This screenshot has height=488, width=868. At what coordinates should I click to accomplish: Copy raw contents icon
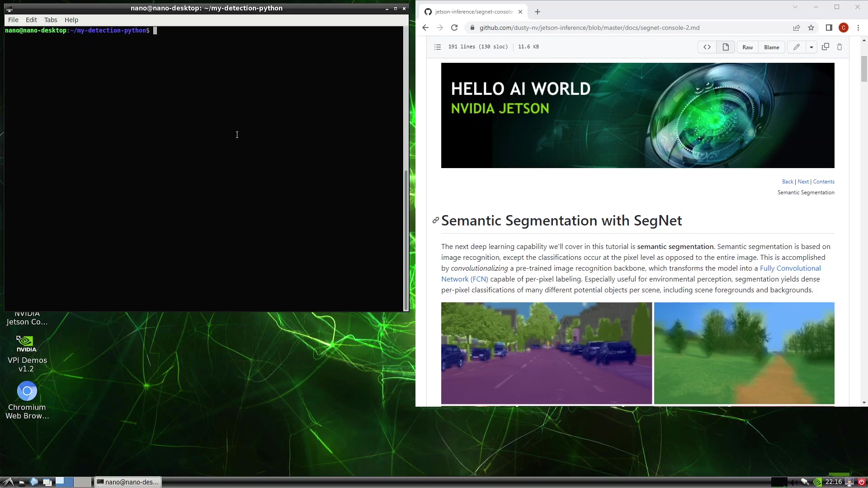click(825, 47)
